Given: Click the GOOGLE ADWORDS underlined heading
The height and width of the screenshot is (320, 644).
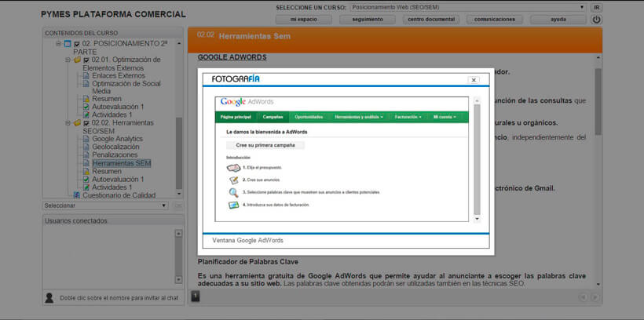Looking at the screenshot, I should click(x=232, y=57).
